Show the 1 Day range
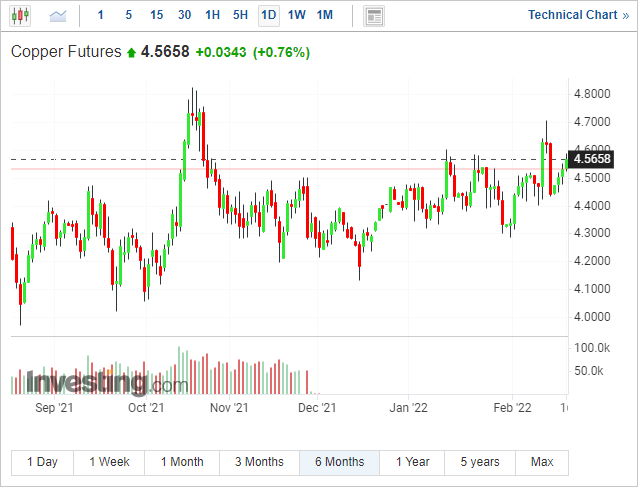The image size is (639, 487). click(x=42, y=462)
